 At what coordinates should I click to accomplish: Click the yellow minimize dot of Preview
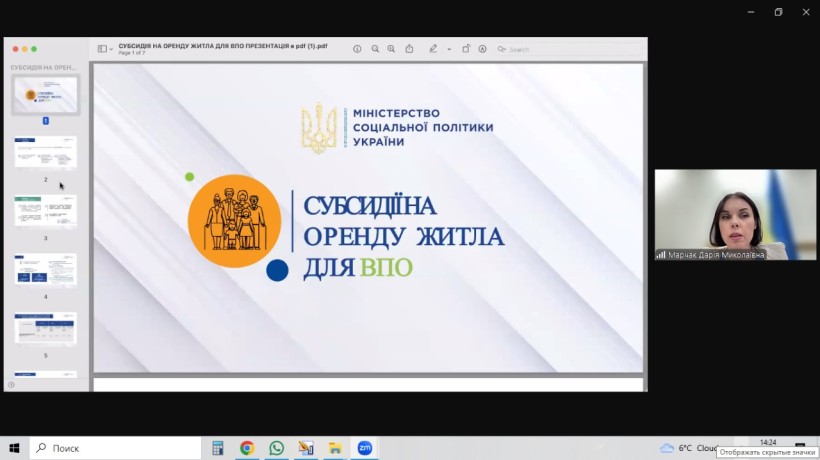pos(25,49)
